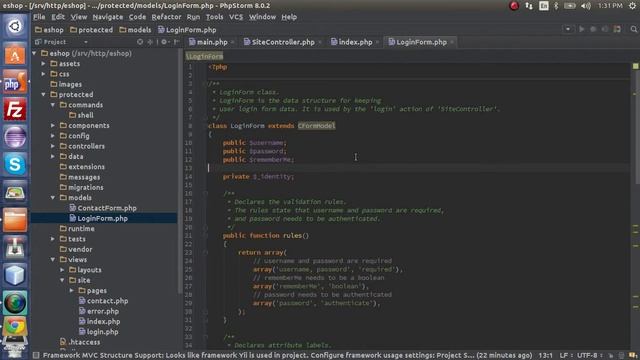Collapse fold marker at rules function line
Image resolution: width=640 pixels, height=360 pixels.
click(206, 236)
